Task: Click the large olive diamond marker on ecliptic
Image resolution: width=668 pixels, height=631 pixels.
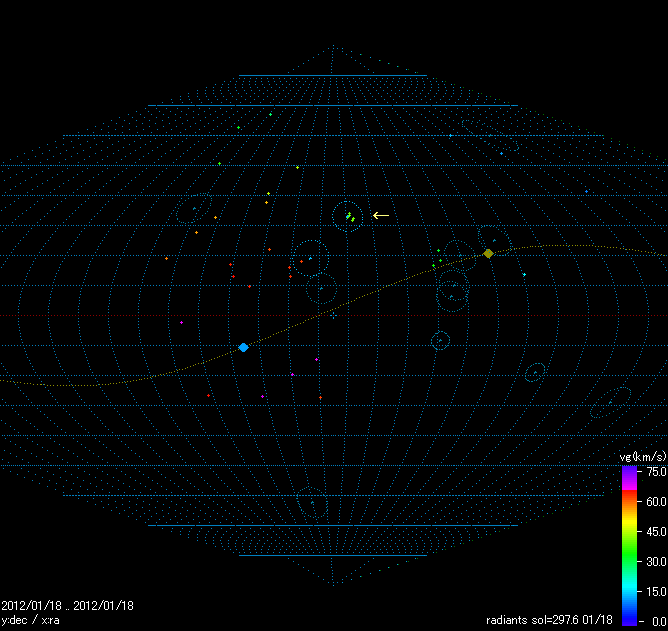Action: pos(488,254)
